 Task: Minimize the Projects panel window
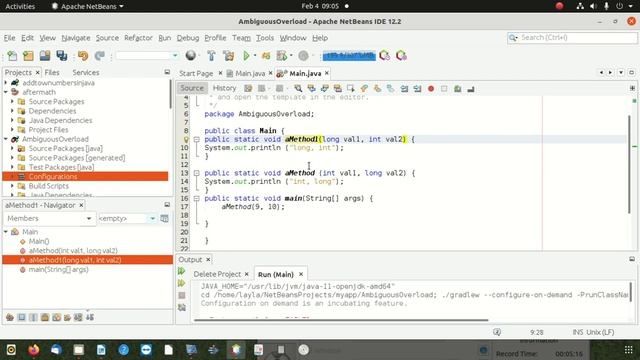click(167, 72)
